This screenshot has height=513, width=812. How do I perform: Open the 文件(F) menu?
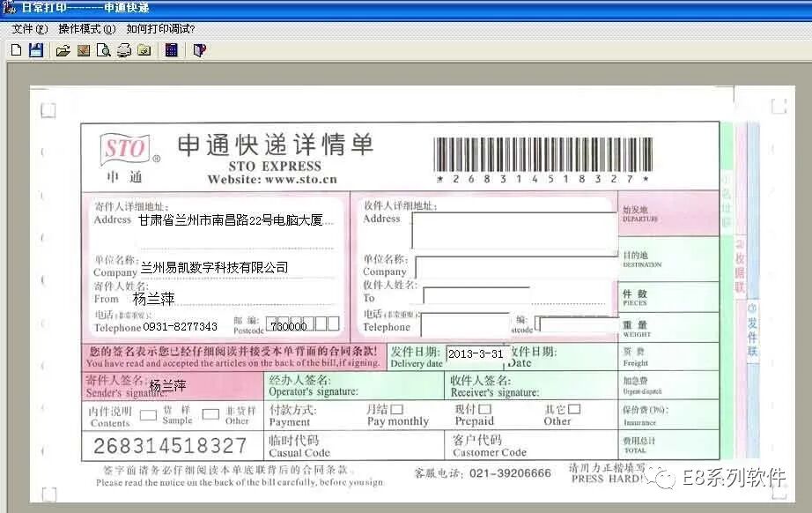30,29
